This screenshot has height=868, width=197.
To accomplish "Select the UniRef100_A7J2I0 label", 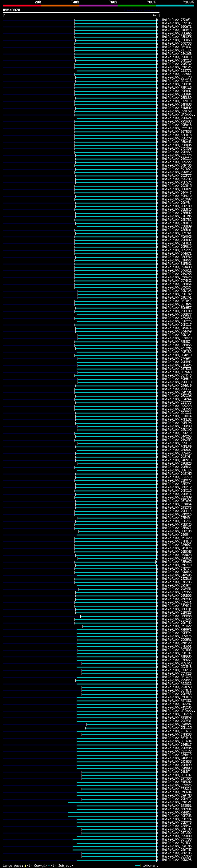I will (177, 433).
